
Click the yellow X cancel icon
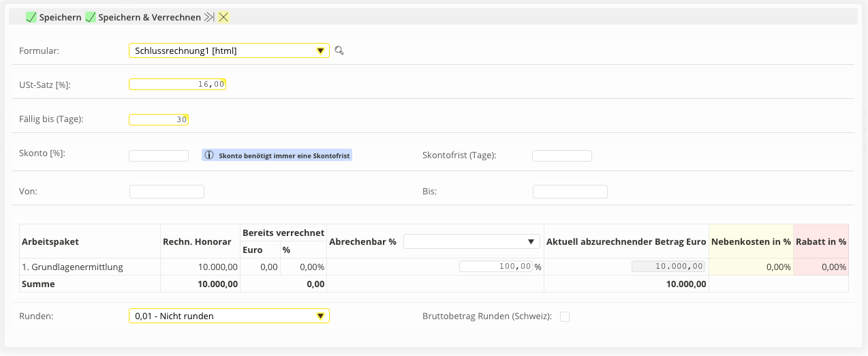pos(223,17)
